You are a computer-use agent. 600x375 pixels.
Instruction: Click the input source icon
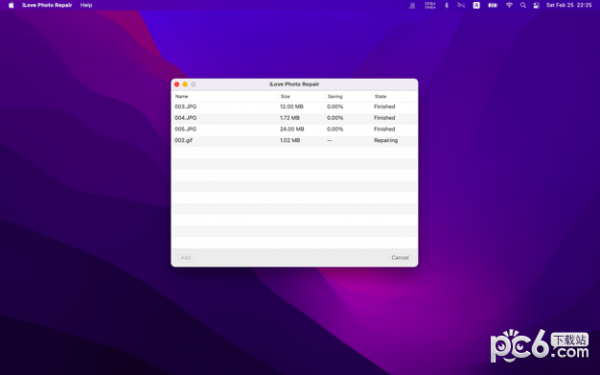tap(476, 5)
